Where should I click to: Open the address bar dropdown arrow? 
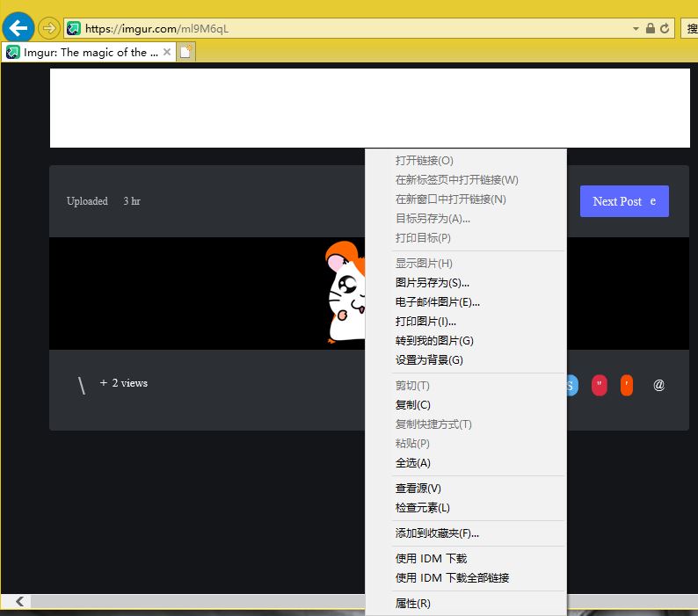636,29
